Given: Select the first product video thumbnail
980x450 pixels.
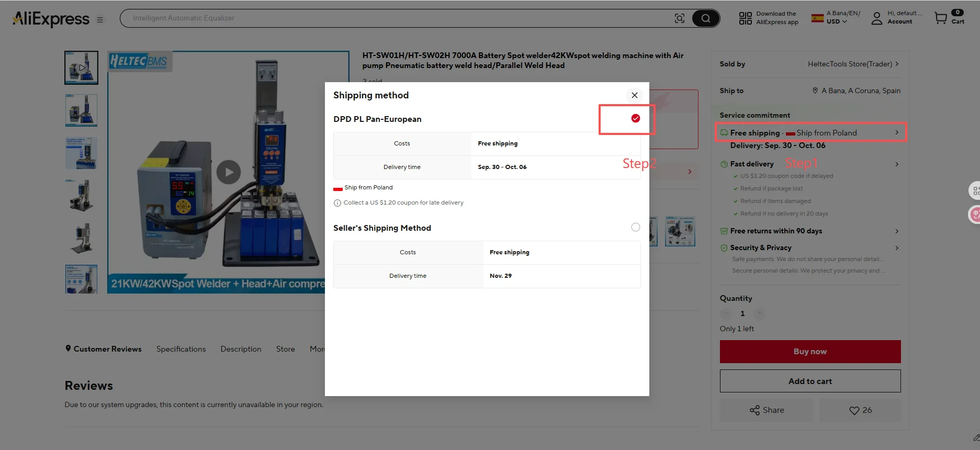Looking at the screenshot, I should coord(81,67).
